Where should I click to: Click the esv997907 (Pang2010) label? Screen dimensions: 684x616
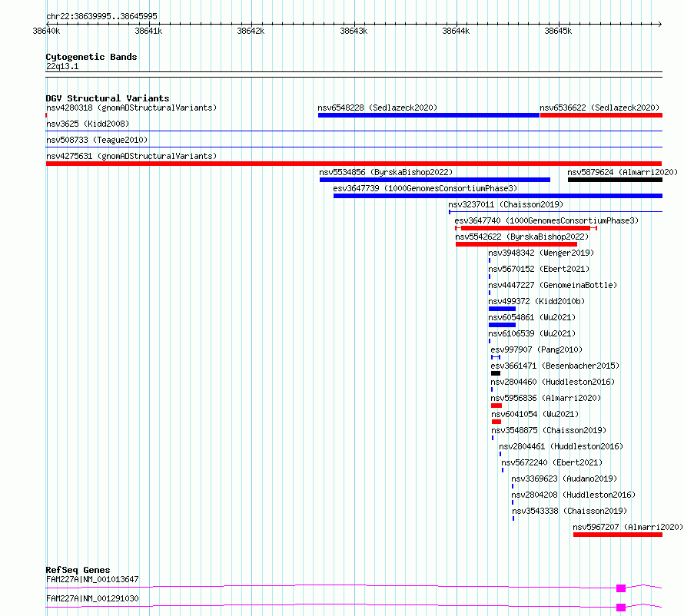(536, 349)
